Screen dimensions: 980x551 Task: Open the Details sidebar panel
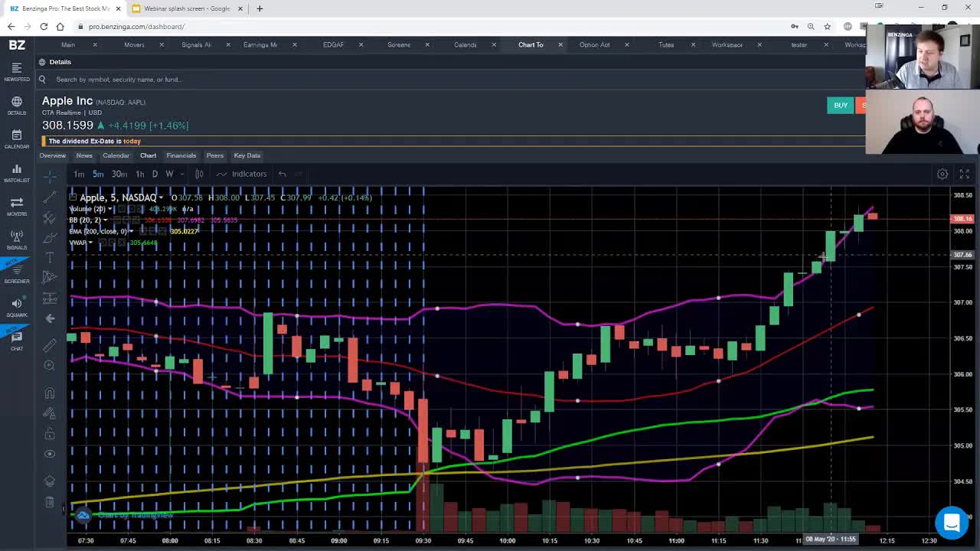pyautogui.click(x=17, y=106)
